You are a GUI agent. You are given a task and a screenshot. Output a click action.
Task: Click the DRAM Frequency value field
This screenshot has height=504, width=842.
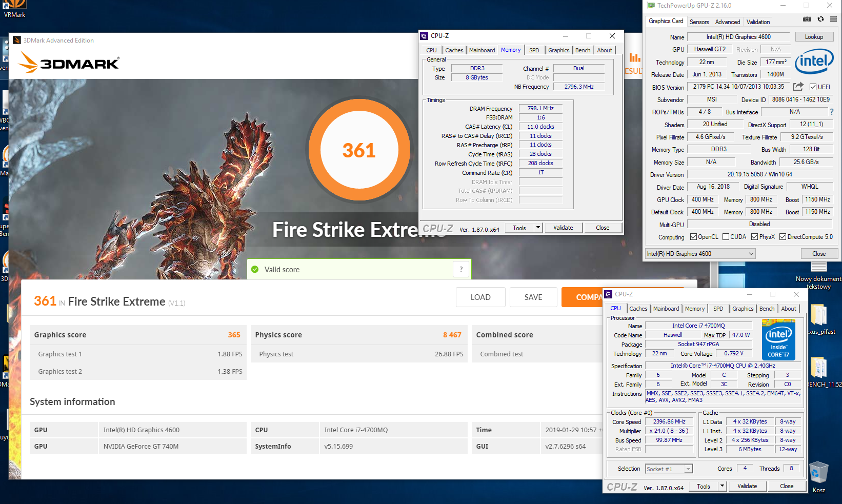point(540,108)
